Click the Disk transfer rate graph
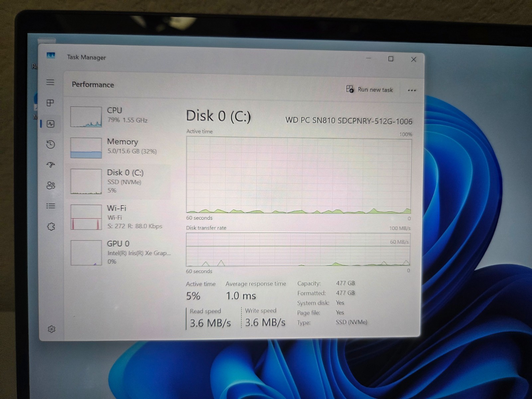532x399 pixels. (x=298, y=249)
